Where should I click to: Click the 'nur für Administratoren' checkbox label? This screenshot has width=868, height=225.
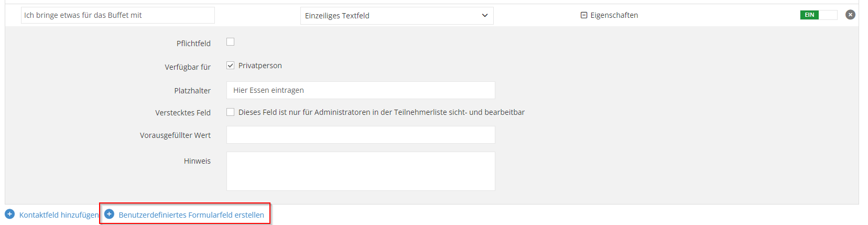pyautogui.click(x=381, y=112)
